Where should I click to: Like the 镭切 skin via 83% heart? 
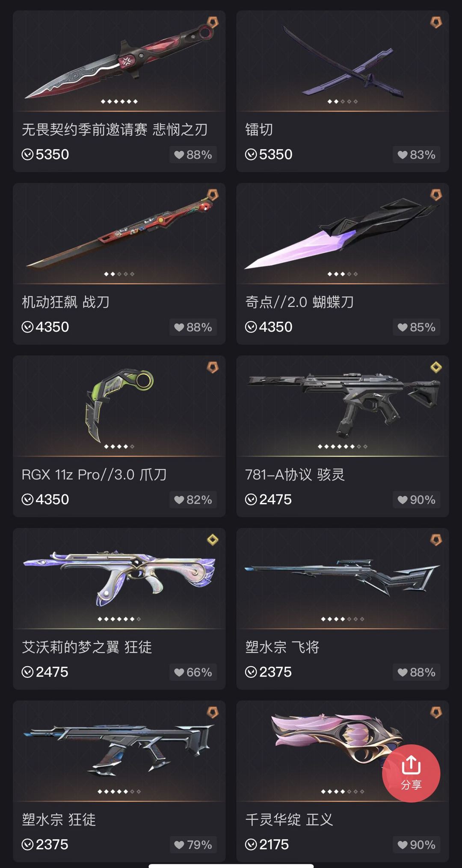point(416,155)
